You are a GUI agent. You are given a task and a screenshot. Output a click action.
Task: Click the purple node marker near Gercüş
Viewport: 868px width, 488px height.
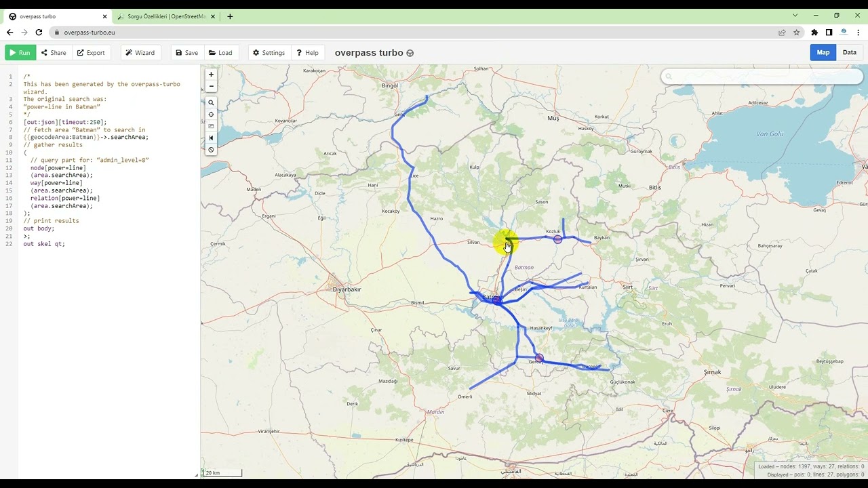[x=539, y=357]
